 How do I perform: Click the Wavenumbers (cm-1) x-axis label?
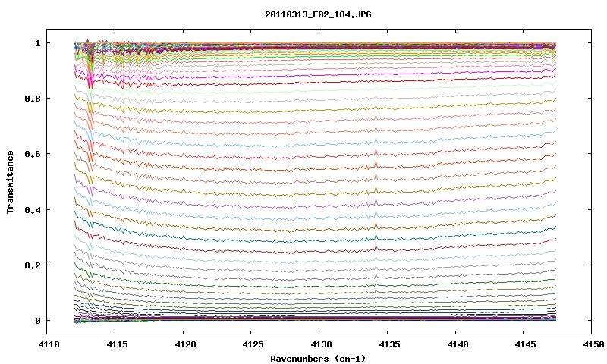[318, 359]
